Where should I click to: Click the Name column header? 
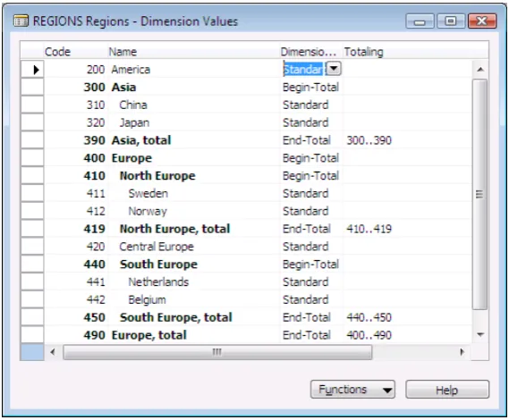pyautogui.click(x=194, y=52)
